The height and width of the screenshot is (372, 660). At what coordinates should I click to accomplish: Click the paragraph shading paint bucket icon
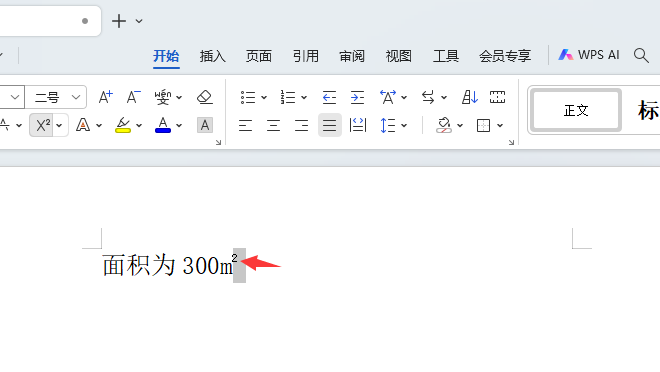pyautogui.click(x=444, y=125)
